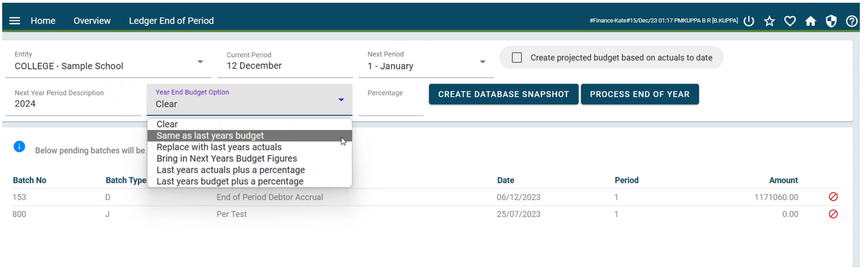Open the help question mark icon

852,21
